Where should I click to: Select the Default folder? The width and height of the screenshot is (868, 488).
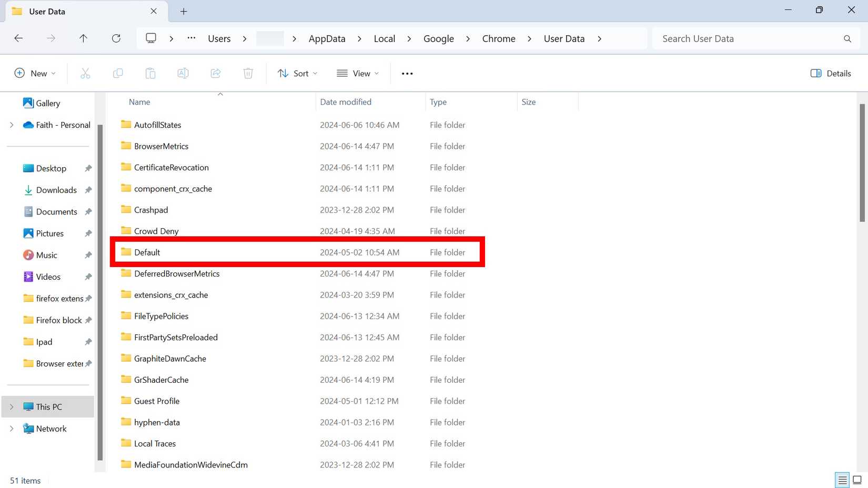[x=297, y=252]
